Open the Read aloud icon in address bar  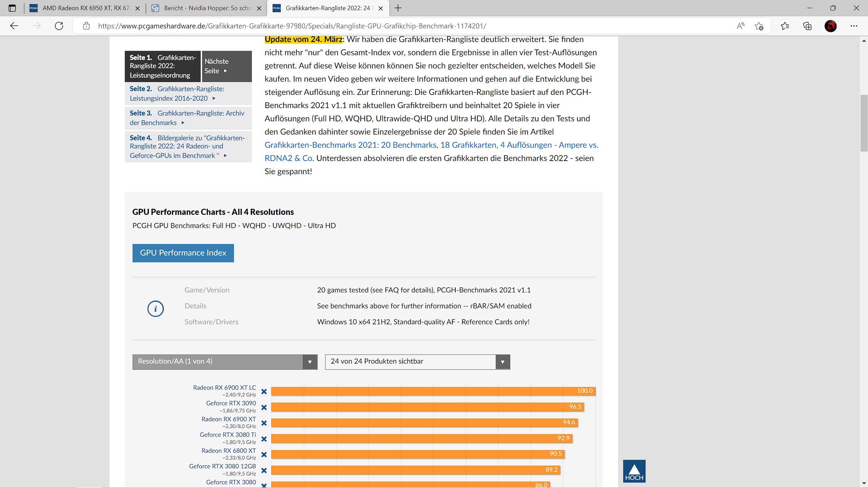coord(741,26)
